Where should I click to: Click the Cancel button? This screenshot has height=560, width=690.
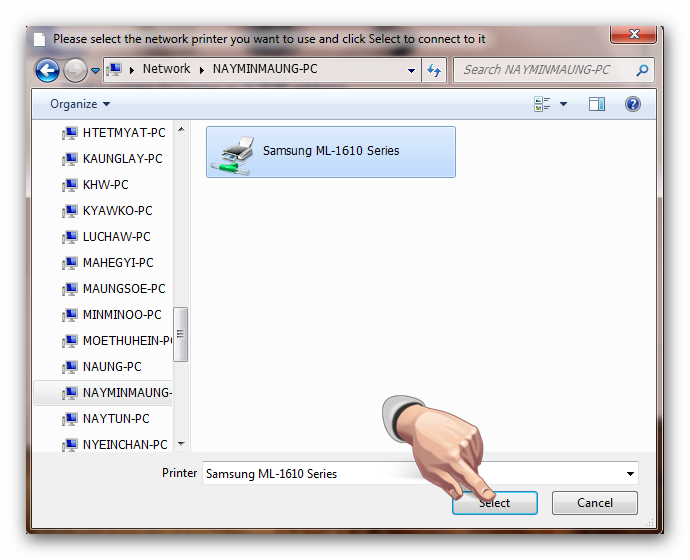tap(595, 503)
